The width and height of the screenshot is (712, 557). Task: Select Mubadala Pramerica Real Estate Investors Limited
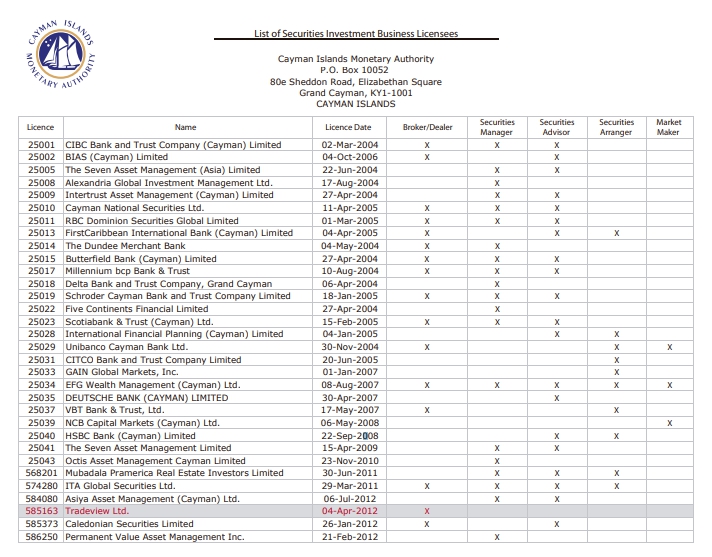pos(174,473)
